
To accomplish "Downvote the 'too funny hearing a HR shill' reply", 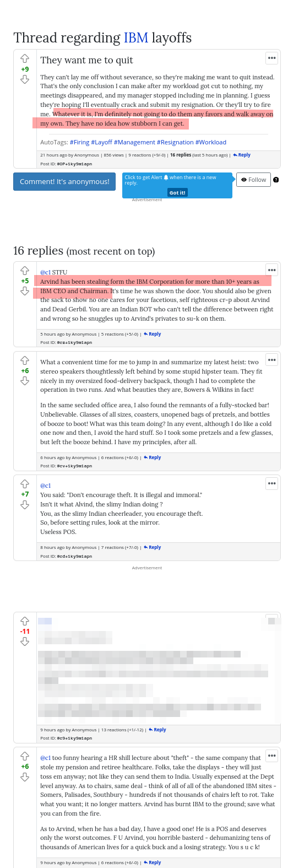I will pos(25,777).
